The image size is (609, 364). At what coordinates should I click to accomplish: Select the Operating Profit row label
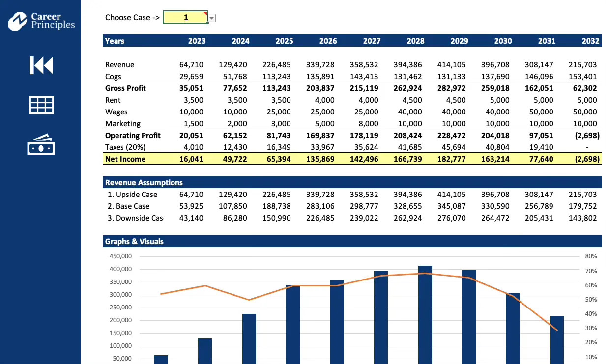(133, 135)
